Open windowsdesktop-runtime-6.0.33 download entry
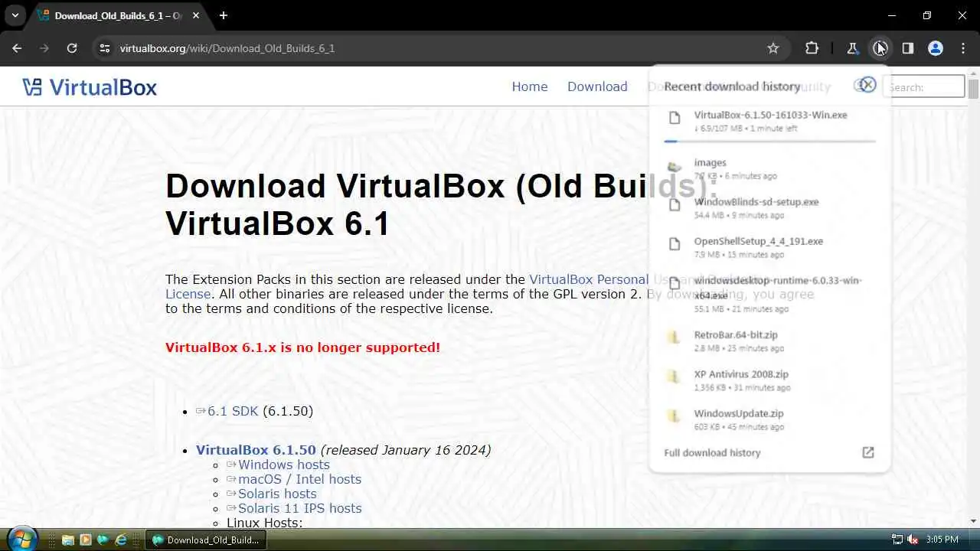This screenshot has height=551, width=980. coord(769,294)
